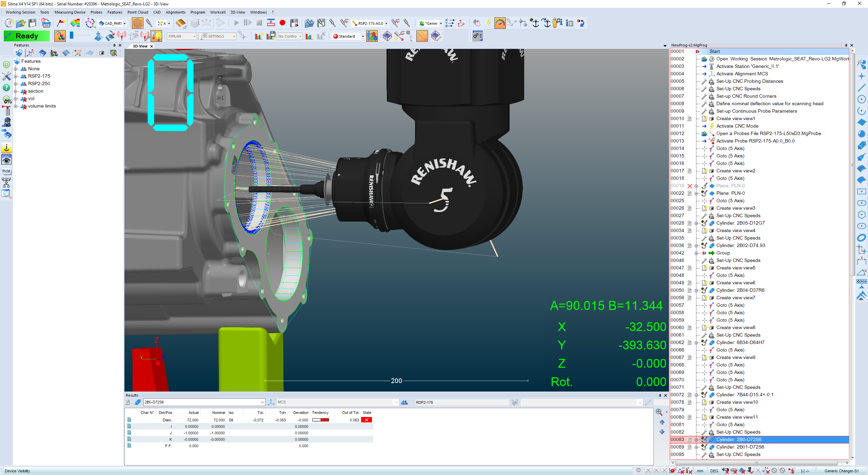868x475 pixels.
Task: Click the green Ready status button
Action: click(27, 36)
